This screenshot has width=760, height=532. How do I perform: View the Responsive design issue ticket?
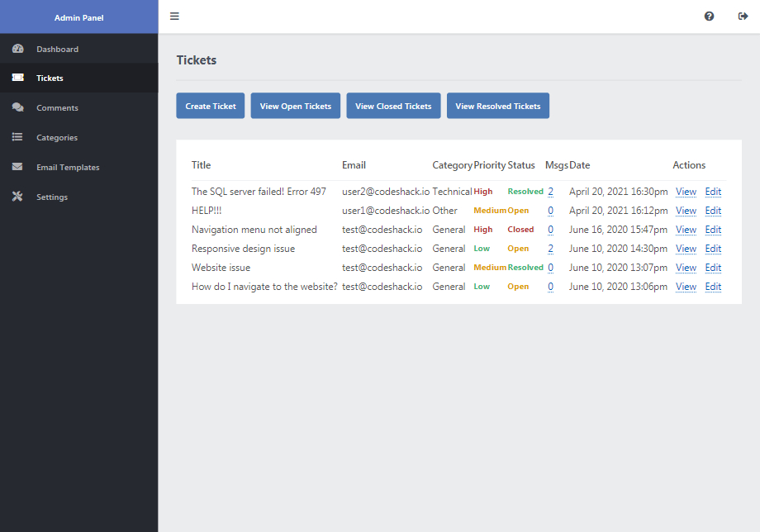(x=686, y=248)
